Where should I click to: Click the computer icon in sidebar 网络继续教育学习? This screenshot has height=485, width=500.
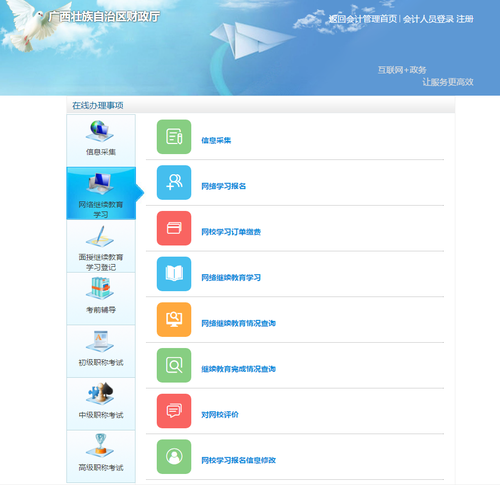[x=100, y=184]
